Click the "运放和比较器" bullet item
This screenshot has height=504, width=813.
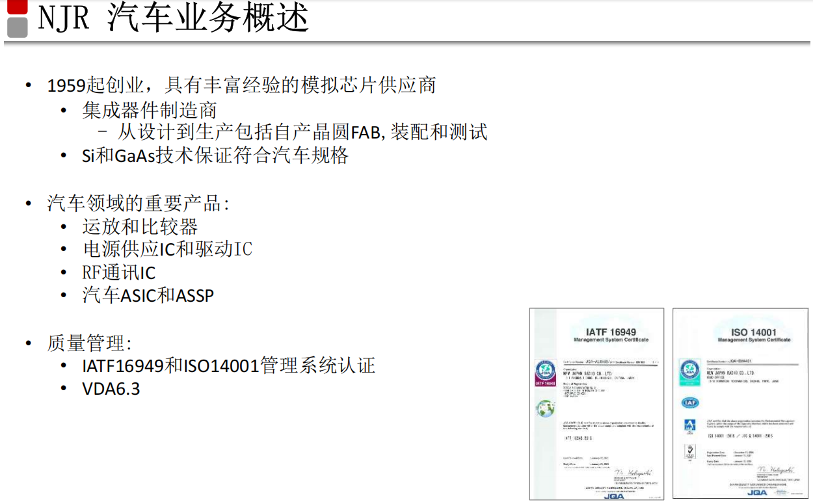point(140,226)
